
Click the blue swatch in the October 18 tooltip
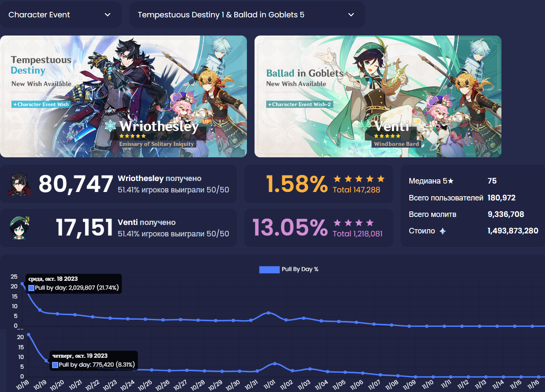coord(31,288)
